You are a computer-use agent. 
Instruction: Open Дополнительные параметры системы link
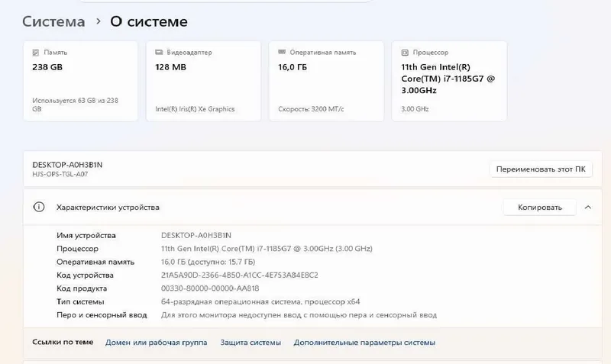coord(364,343)
